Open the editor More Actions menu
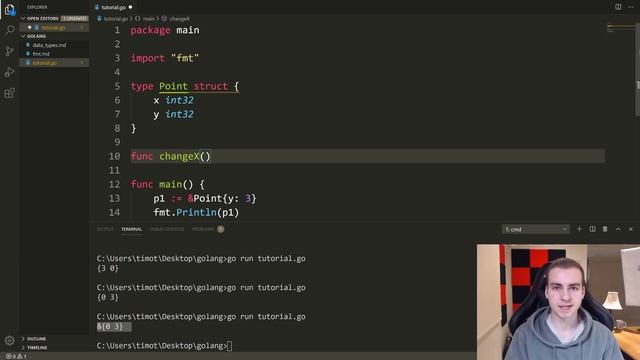640x360 pixels. [631, 7]
